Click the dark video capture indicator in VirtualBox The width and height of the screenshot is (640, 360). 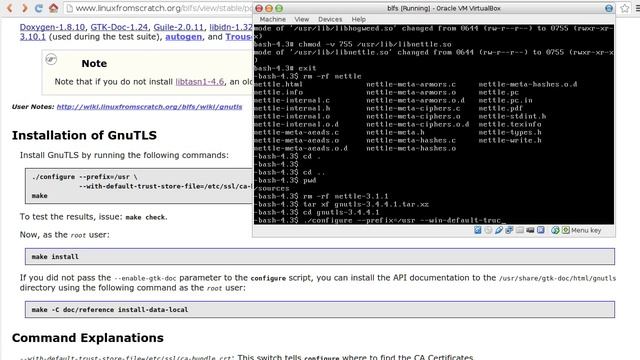(x=530, y=230)
